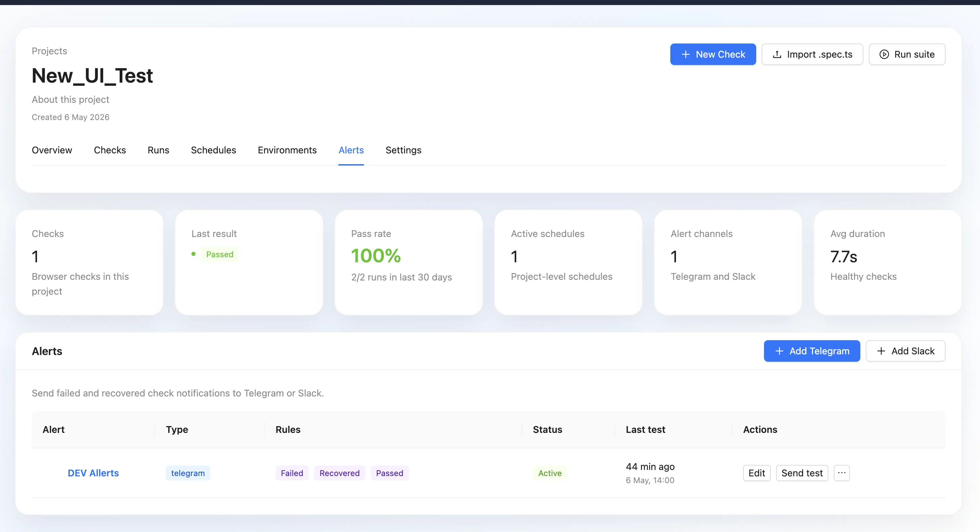Switch to the Checks tab
The height and width of the screenshot is (532, 980).
coord(110,150)
